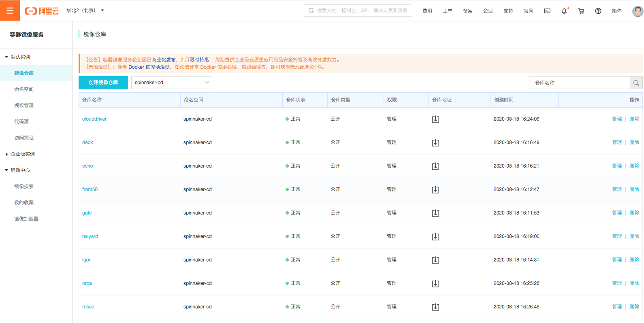Show repository address for orca
Screen dimensions: 644x323
coord(435,283)
